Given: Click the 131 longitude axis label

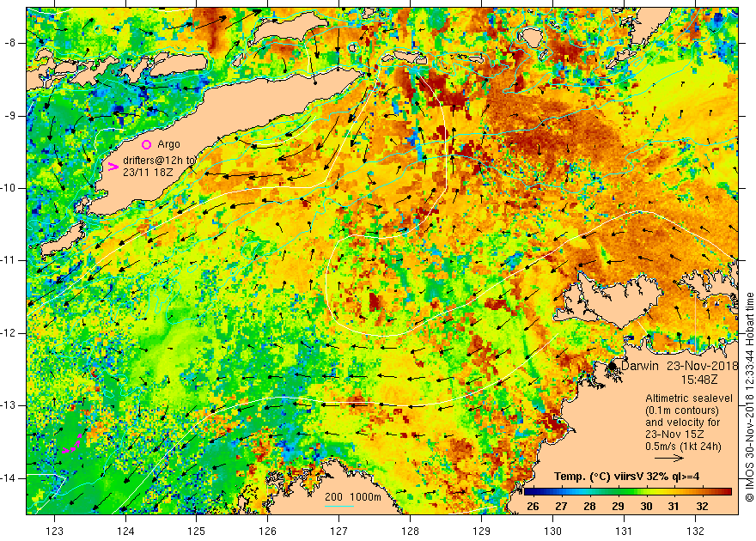Looking at the screenshot, I should (x=625, y=532).
